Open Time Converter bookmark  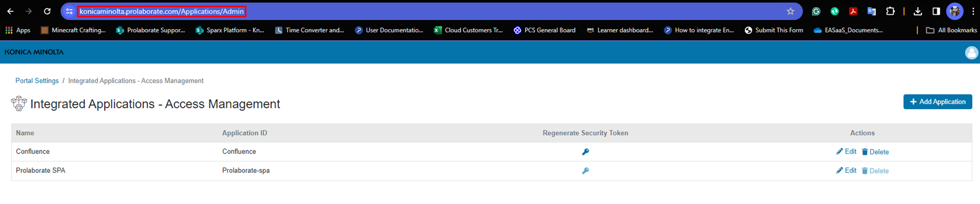[309, 30]
